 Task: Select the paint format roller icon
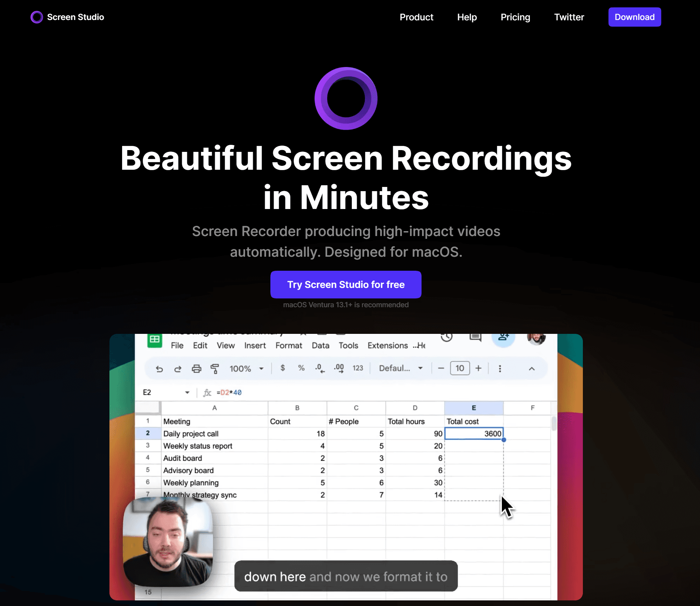[x=215, y=369]
